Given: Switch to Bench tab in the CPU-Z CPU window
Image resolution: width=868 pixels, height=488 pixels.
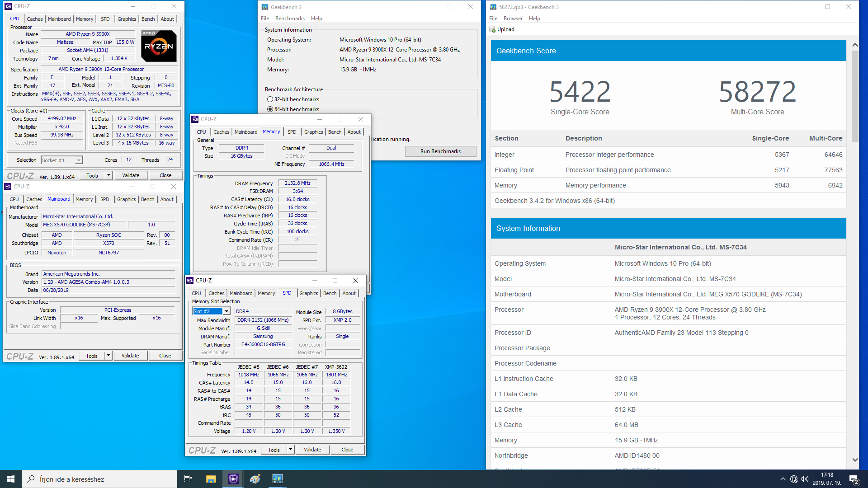Looking at the screenshot, I should click(x=148, y=19).
